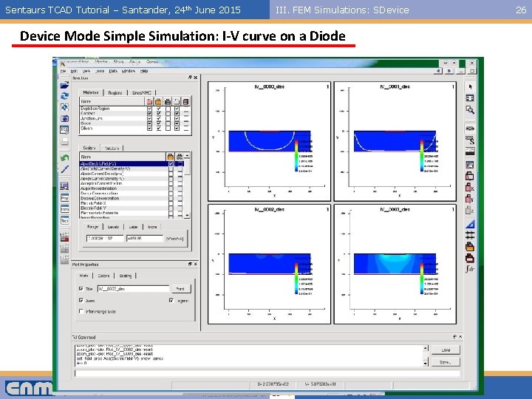Switch to the Levels tab

pyautogui.click(x=113, y=227)
